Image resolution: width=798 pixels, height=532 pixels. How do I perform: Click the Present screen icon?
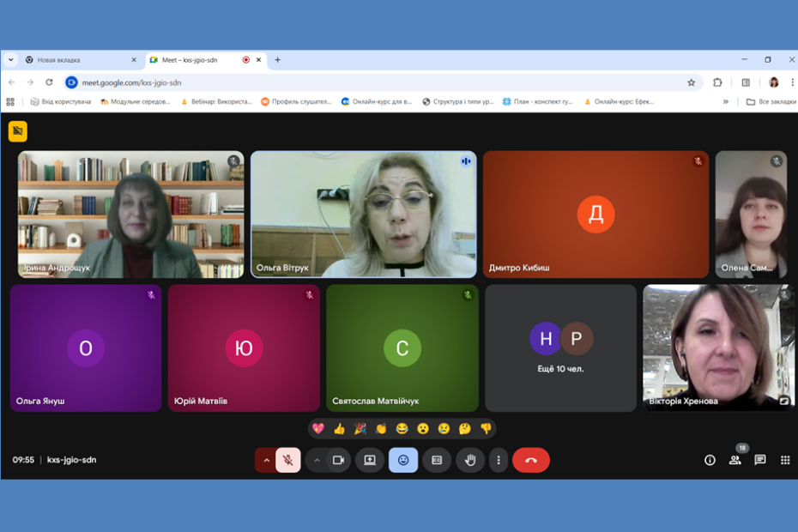click(x=370, y=460)
